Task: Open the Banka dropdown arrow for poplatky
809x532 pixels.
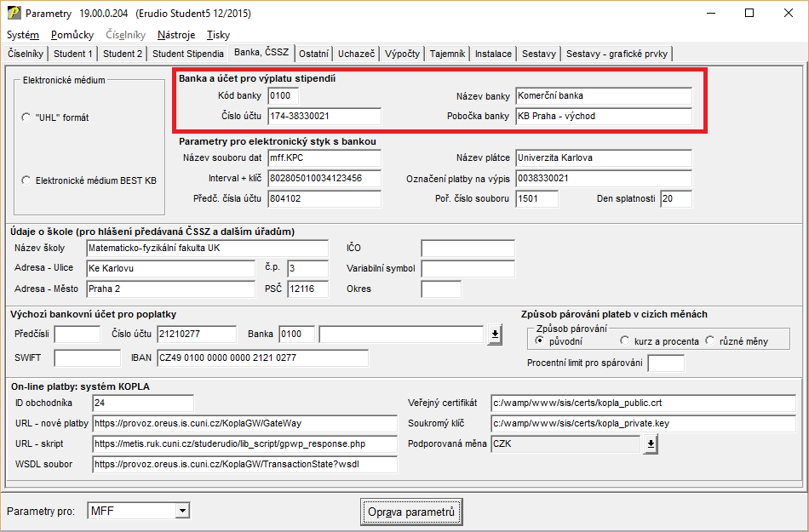Action: pyautogui.click(x=494, y=334)
